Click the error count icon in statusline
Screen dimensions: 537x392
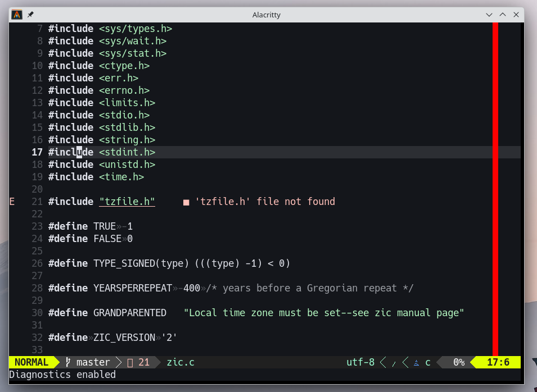click(x=130, y=362)
